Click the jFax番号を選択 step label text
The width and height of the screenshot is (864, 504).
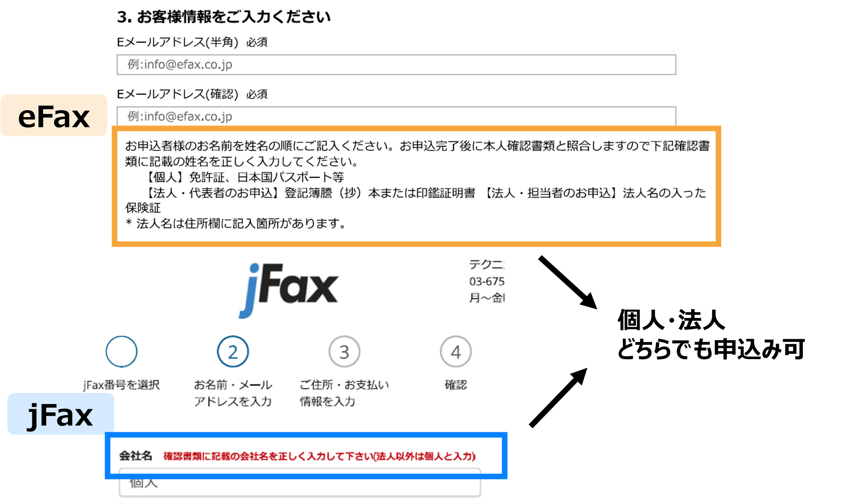point(122,385)
